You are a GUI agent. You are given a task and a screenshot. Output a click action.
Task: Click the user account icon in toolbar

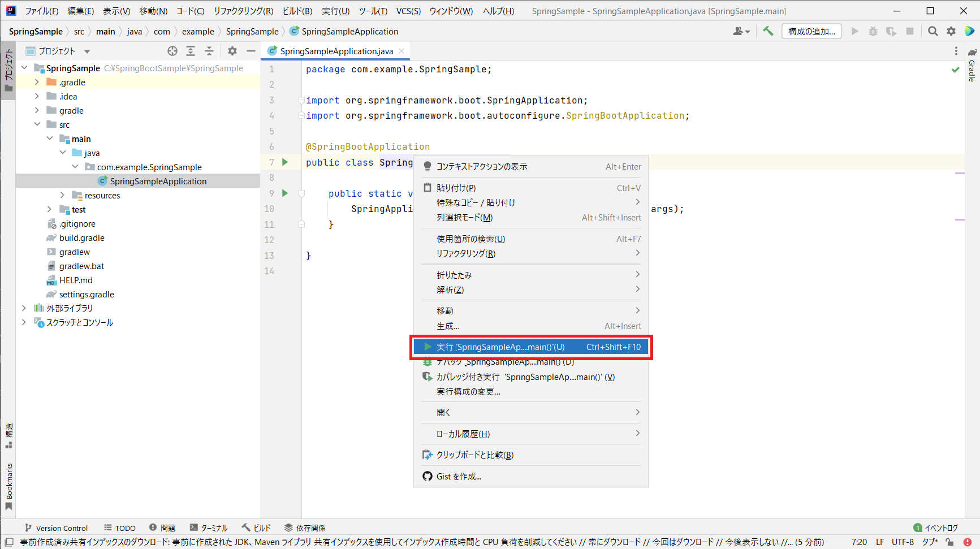741,31
